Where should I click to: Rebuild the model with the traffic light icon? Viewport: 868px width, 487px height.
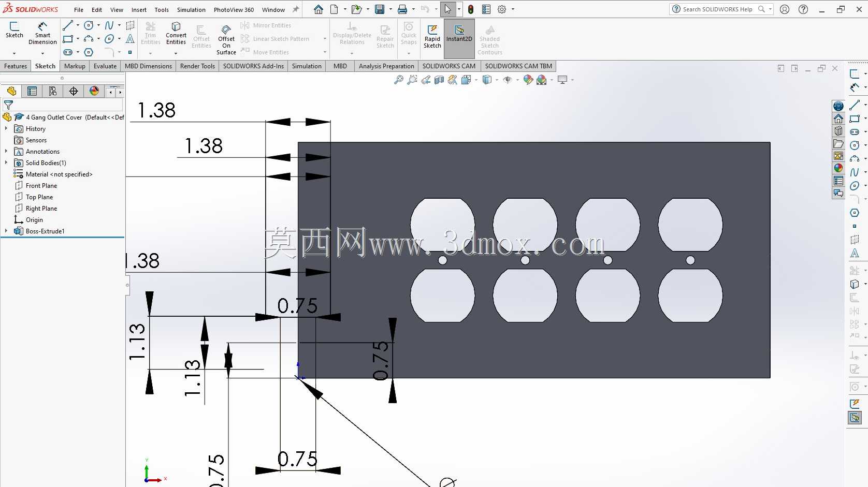point(470,9)
